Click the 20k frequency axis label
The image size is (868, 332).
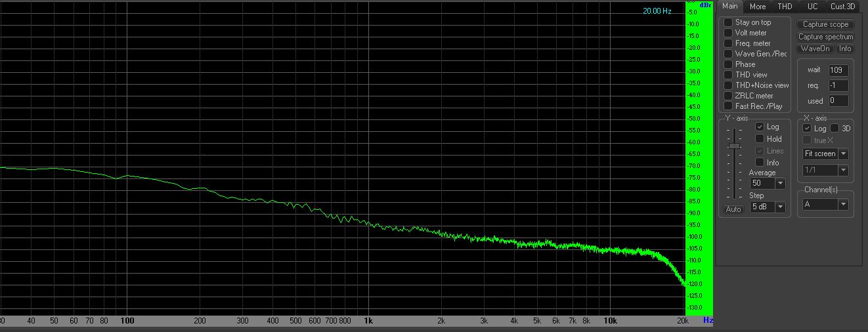coord(683,321)
